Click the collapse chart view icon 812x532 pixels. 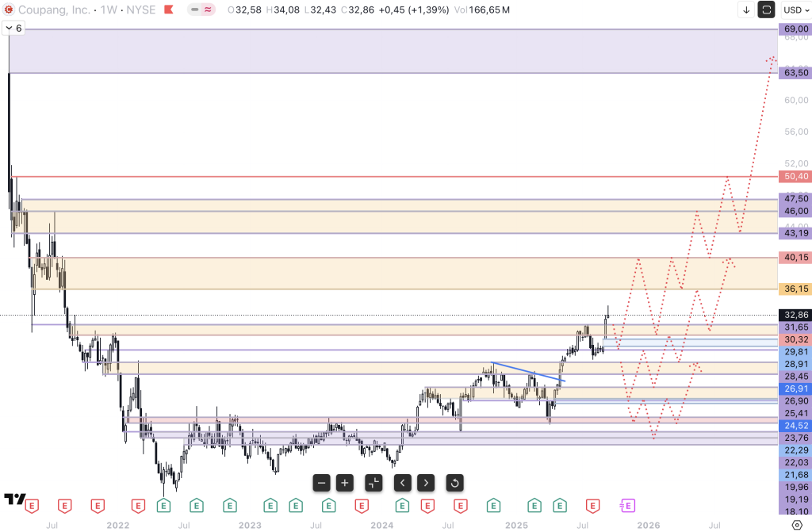(x=373, y=482)
